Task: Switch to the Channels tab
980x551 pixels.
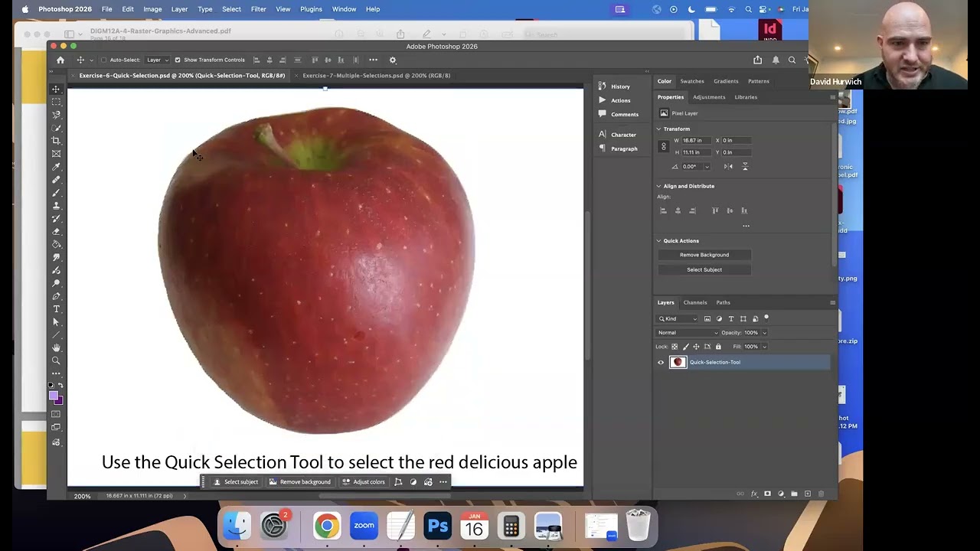Action: click(x=695, y=302)
